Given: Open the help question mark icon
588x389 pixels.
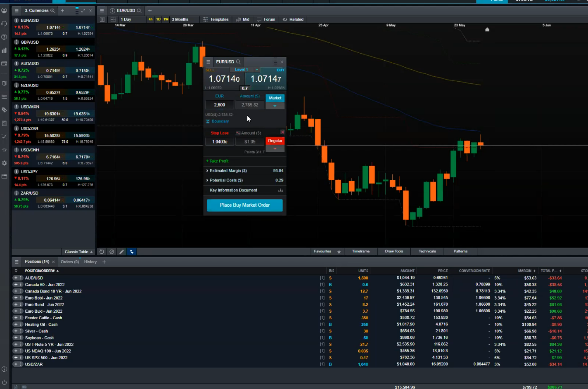Looking at the screenshot, I should click(x=4, y=37).
